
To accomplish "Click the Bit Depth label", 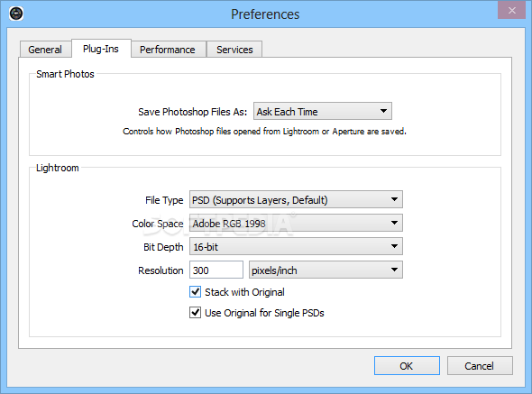I will (x=163, y=247).
